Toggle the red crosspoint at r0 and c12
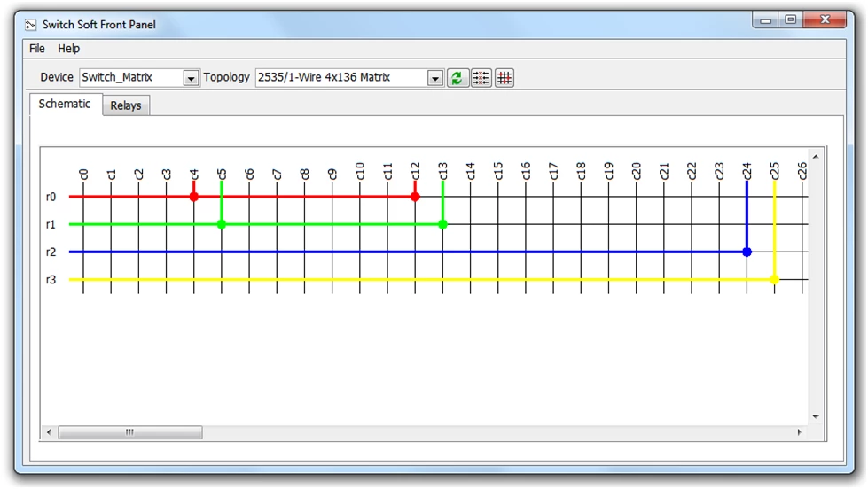This screenshot has width=868, height=489. click(415, 197)
